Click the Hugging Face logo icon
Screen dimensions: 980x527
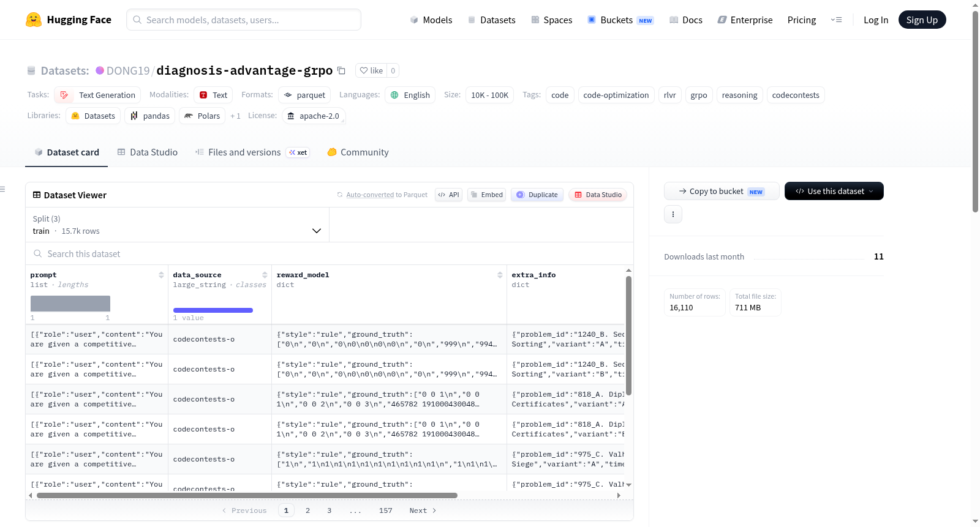point(34,20)
